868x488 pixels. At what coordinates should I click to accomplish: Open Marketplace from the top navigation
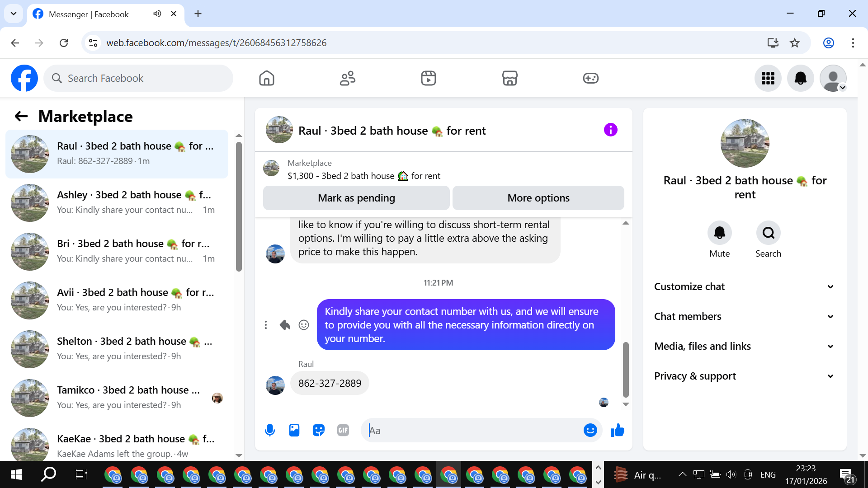tap(509, 78)
